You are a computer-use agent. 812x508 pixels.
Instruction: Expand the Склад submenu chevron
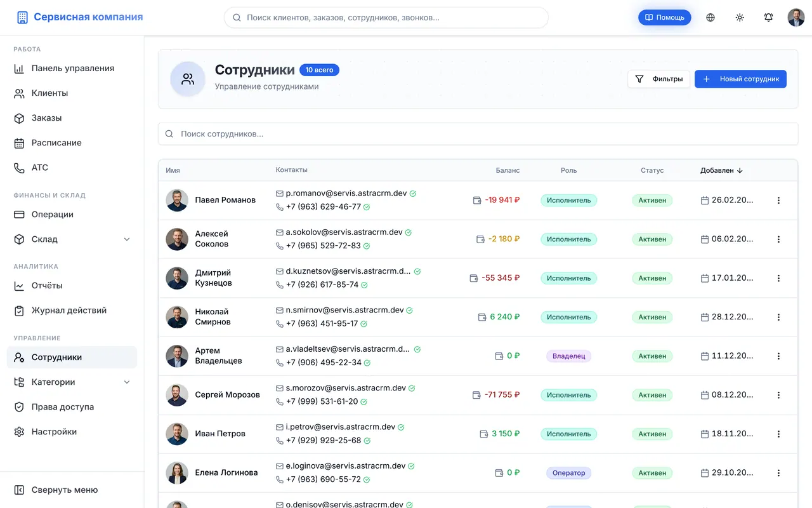click(x=127, y=239)
